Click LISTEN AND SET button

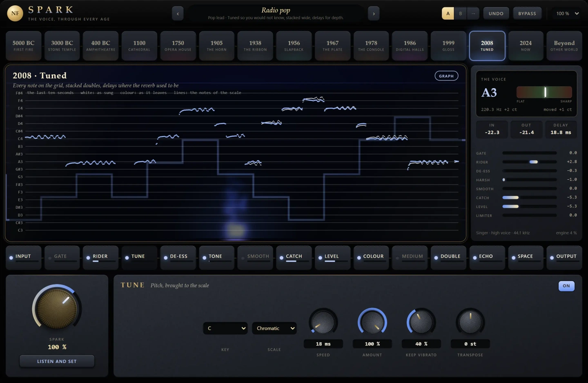(x=57, y=361)
